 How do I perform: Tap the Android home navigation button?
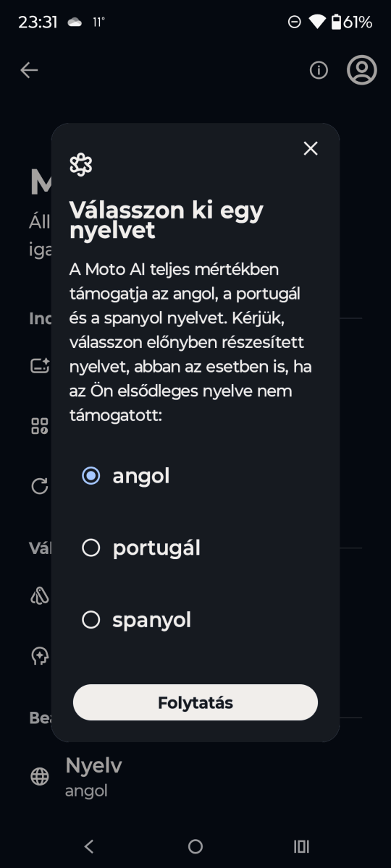(x=195, y=846)
